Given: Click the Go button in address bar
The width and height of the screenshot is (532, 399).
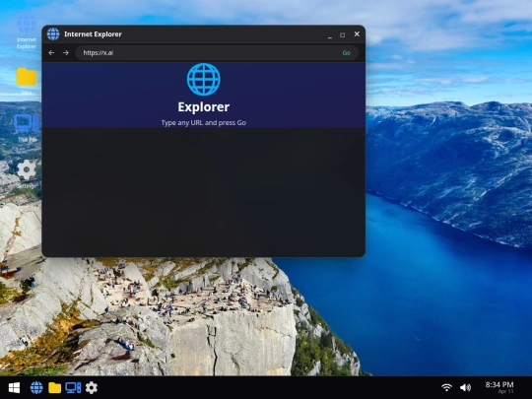Looking at the screenshot, I should 346,53.
